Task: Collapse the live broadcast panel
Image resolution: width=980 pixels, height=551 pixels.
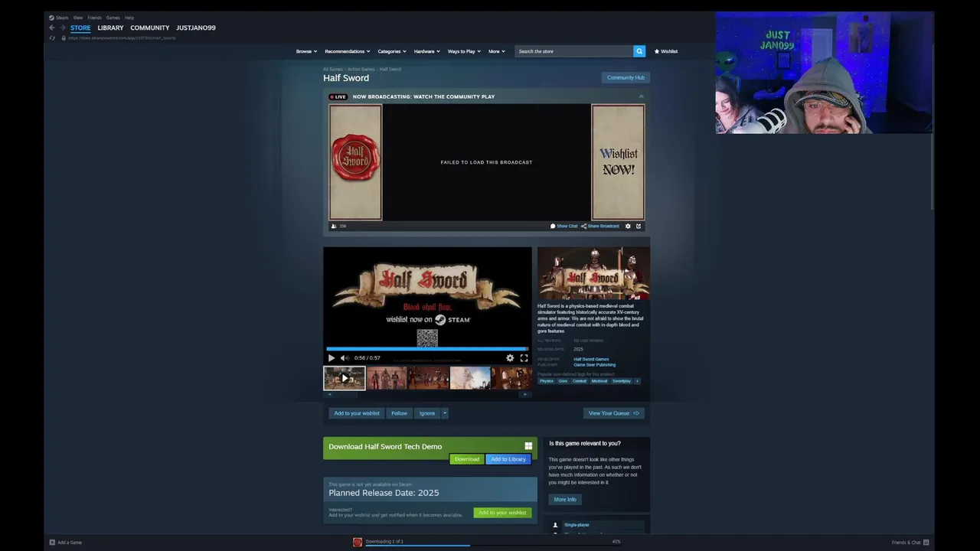Action: pos(641,96)
